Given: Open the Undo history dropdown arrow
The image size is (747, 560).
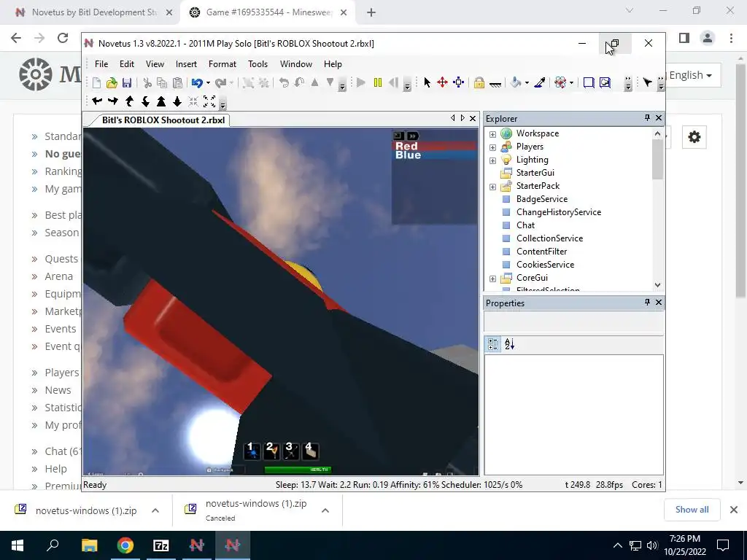Looking at the screenshot, I should (208, 83).
